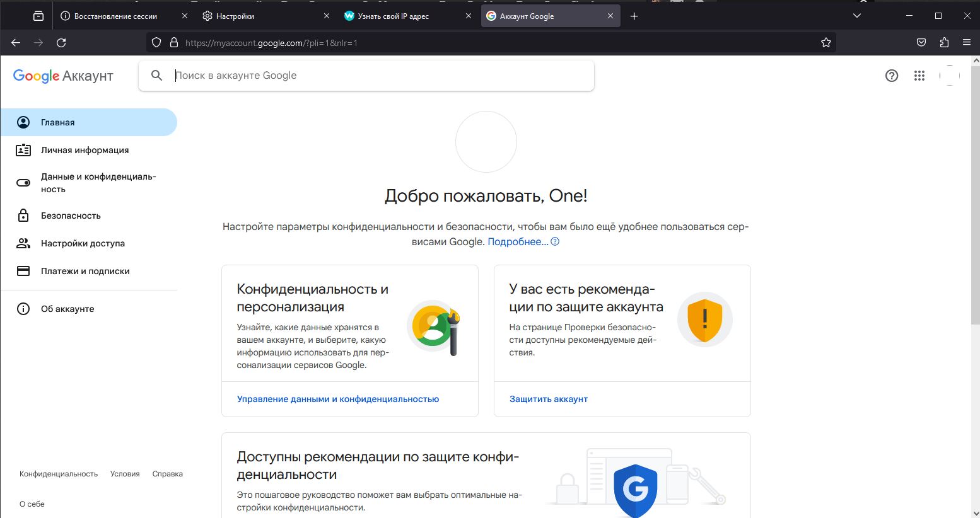Click the У вас есть рекомендации card title
The width and height of the screenshot is (980, 518).
pos(586,298)
